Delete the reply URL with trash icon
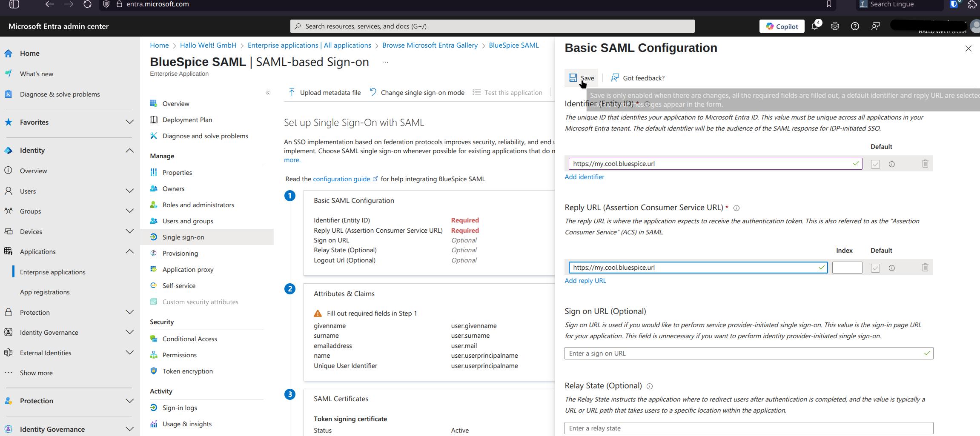Viewport: 980px width, 436px height. click(x=925, y=268)
